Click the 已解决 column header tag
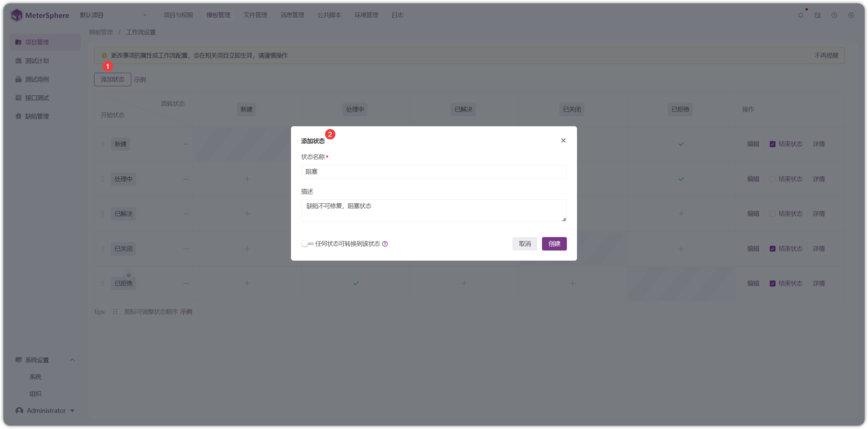Image resolution: width=868 pixels, height=429 pixels. pos(464,109)
